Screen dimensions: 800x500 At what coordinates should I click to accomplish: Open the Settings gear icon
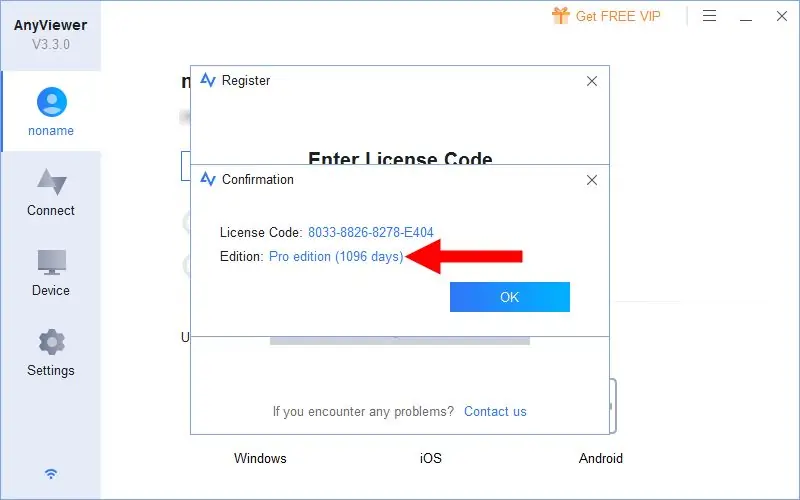52,342
